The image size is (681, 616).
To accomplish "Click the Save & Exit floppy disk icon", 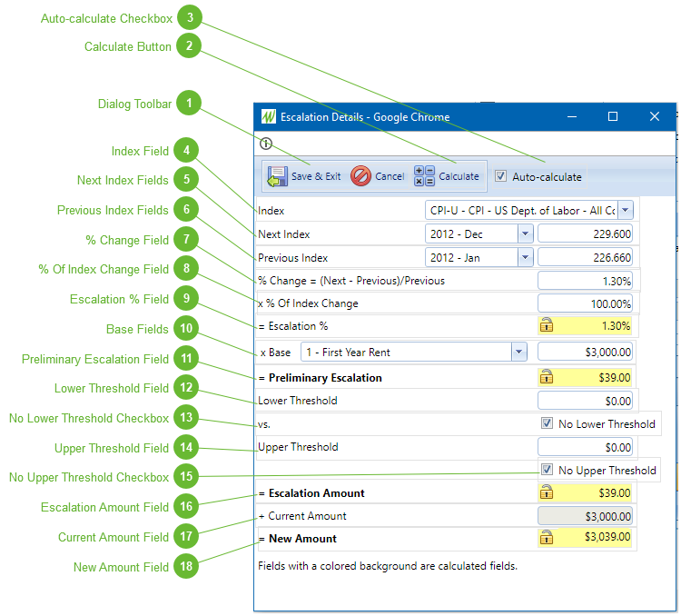I will click(278, 176).
